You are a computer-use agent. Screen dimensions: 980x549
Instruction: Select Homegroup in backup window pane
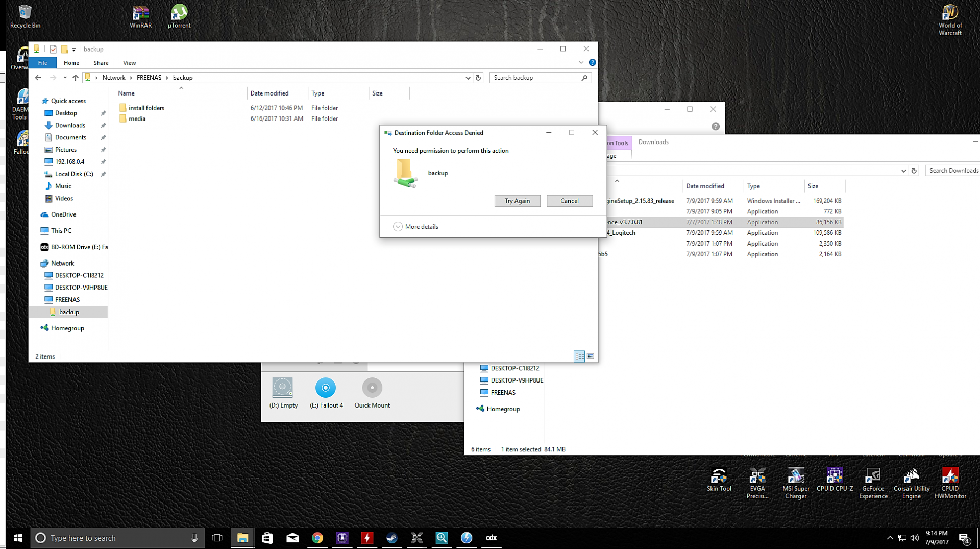(67, 328)
